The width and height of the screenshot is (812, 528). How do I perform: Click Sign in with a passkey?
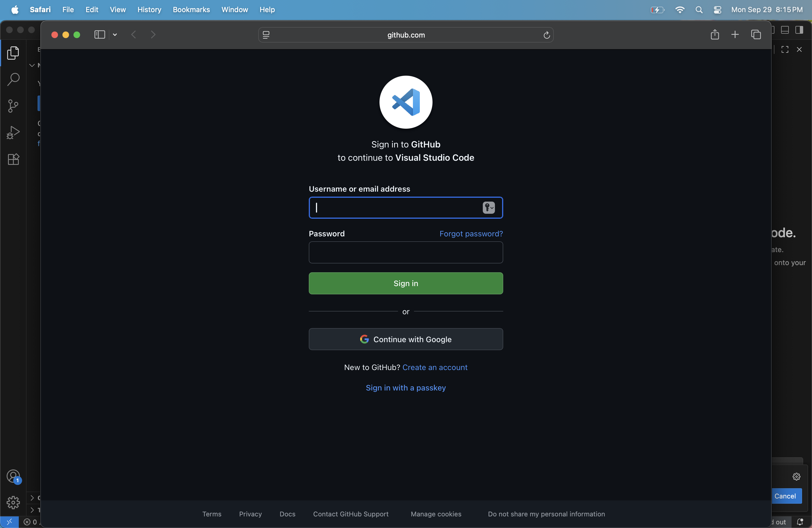(406, 388)
